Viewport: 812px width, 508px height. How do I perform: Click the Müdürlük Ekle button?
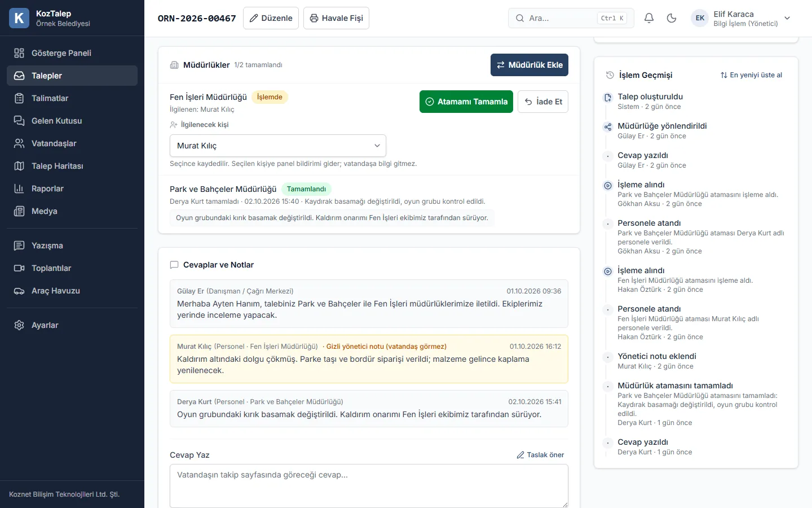click(x=529, y=65)
